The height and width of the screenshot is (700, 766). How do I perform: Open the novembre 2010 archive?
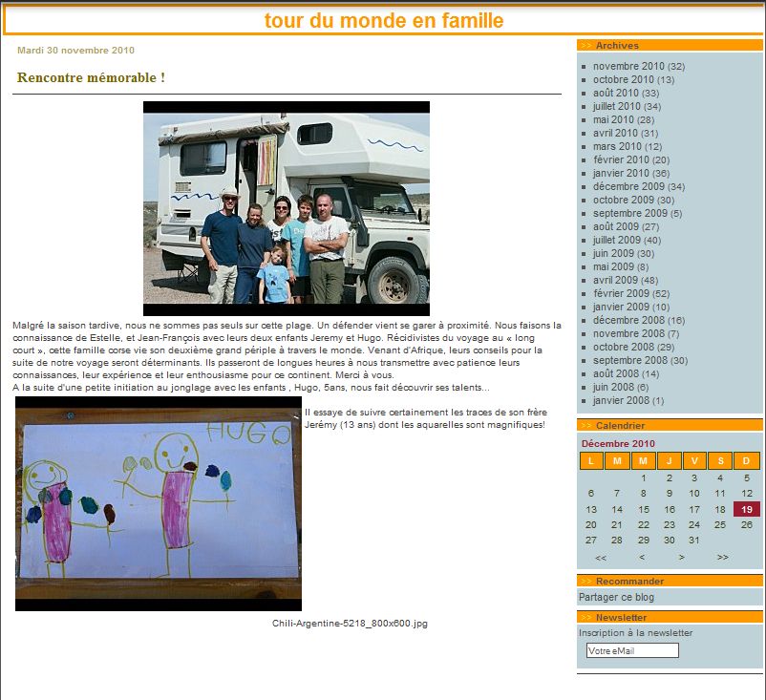click(x=628, y=67)
